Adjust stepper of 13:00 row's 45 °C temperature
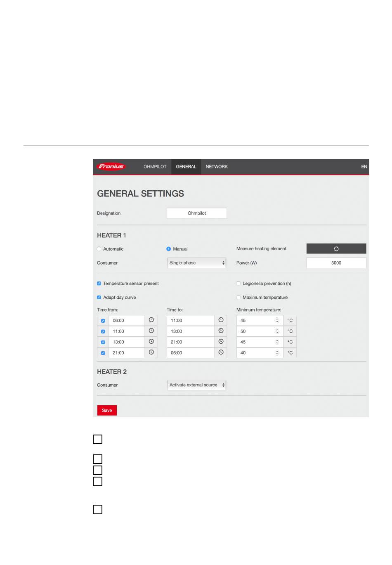Screen dimensions: 392x565 point(277,342)
